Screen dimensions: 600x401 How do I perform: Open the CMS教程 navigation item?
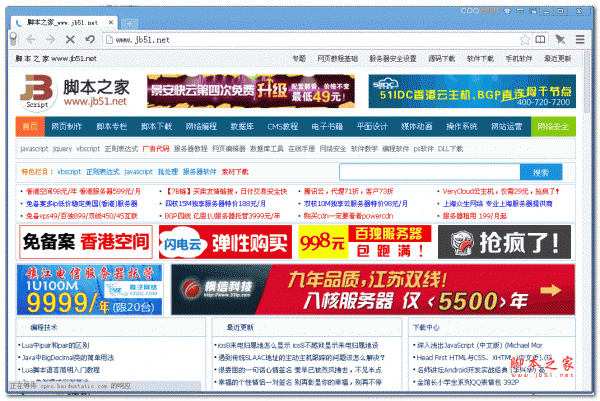coord(283,127)
